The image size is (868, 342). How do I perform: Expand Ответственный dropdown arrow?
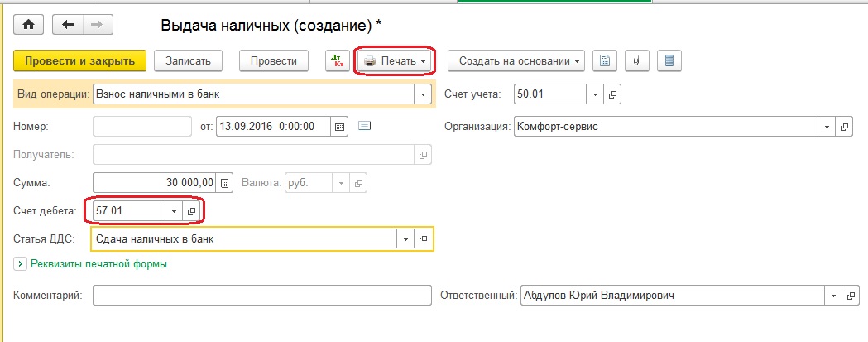pyautogui.click(x=834, y=296)
